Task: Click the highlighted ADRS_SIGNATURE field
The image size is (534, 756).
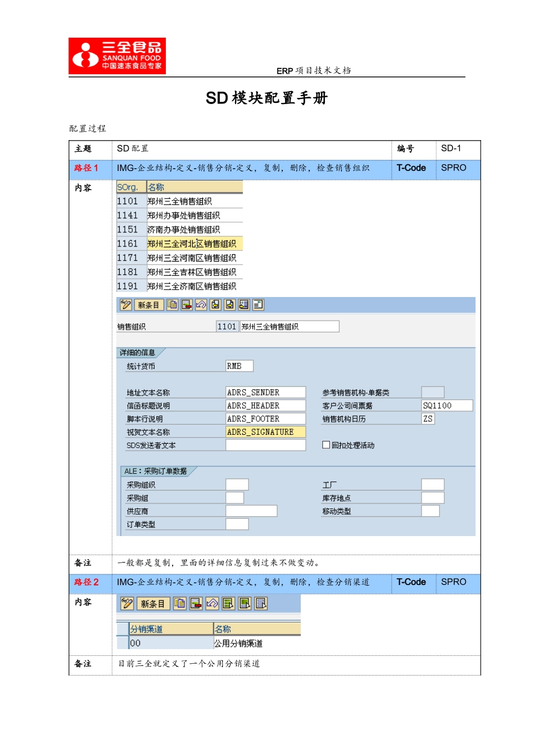Action: point(266,432)
